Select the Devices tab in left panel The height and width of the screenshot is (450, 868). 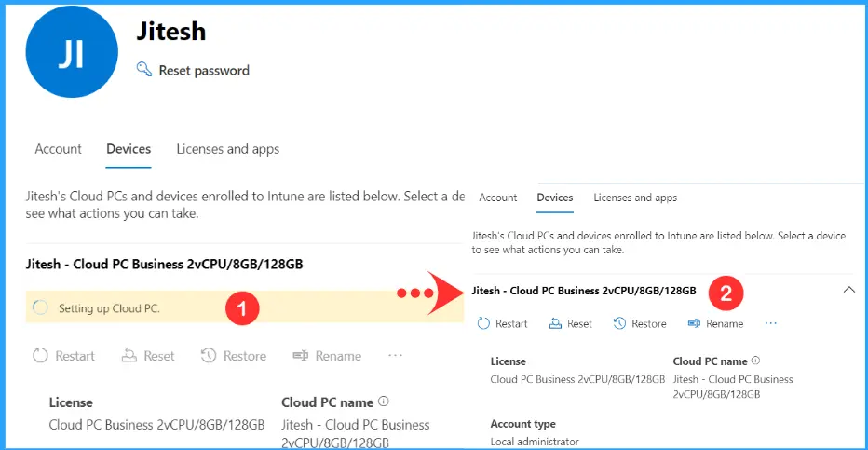[x=129, y=149]
